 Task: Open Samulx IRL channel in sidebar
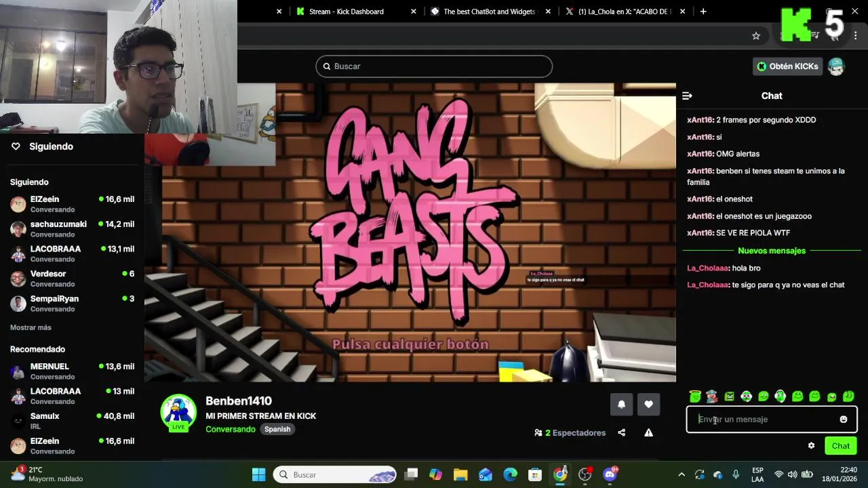pyautogui.click(x=73, y=421)
